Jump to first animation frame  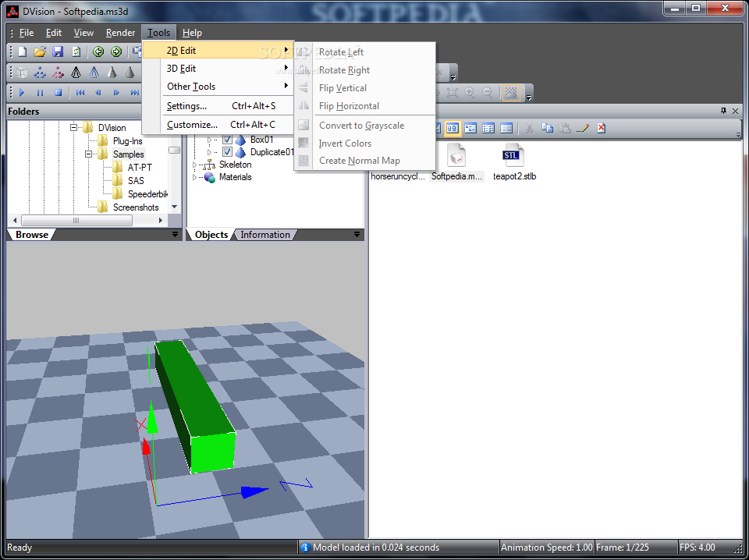click(x=80, y=93)
